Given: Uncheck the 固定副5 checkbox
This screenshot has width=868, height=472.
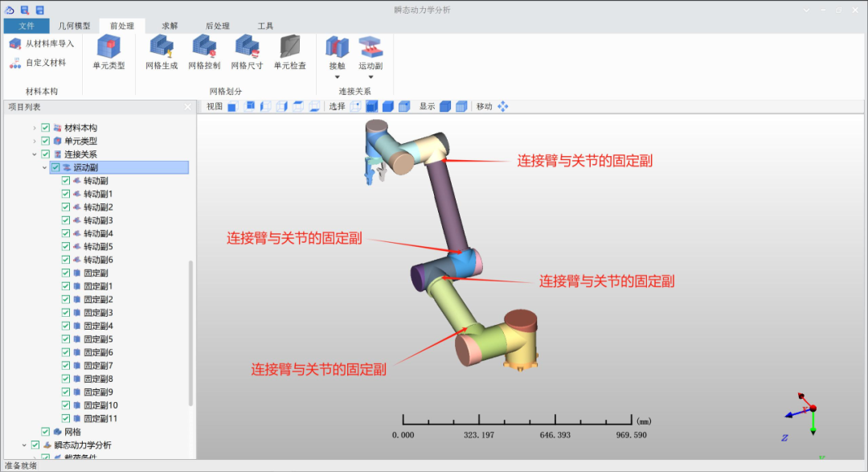Looking at the screenshot, I should (x=66, y=339).
